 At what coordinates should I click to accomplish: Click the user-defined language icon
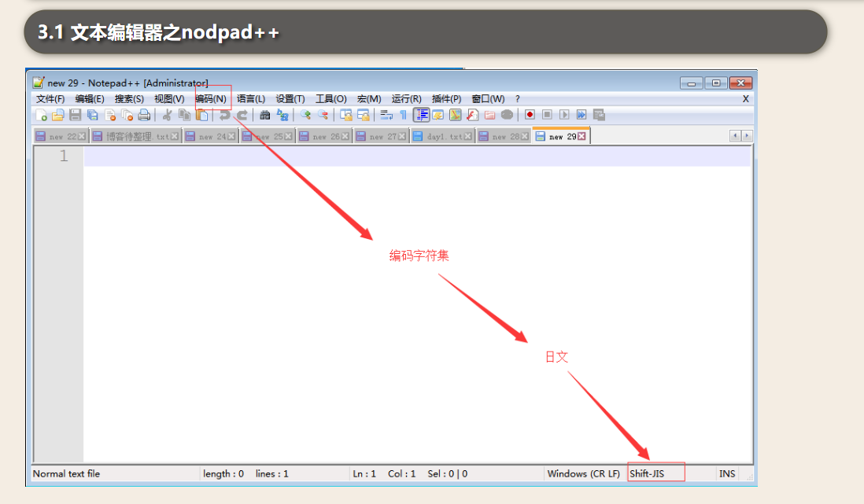[438, 115]
